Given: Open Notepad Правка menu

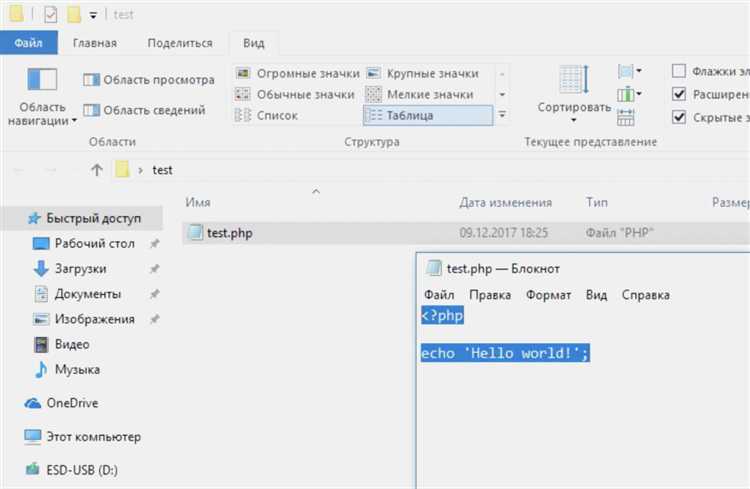Looking at the screenshot, I should pyautogui.click(x=490, y=295).
